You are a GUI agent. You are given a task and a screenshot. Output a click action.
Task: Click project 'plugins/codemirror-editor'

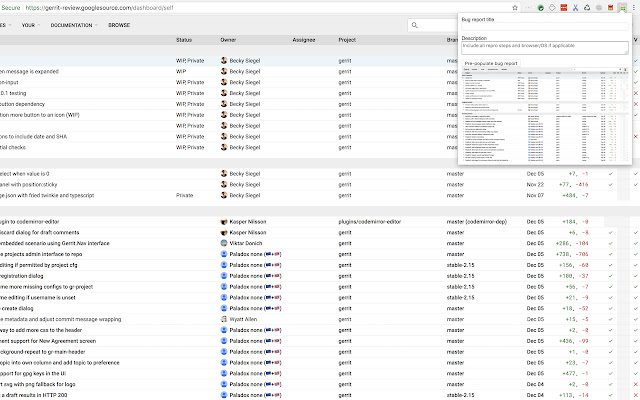point(370,222)
